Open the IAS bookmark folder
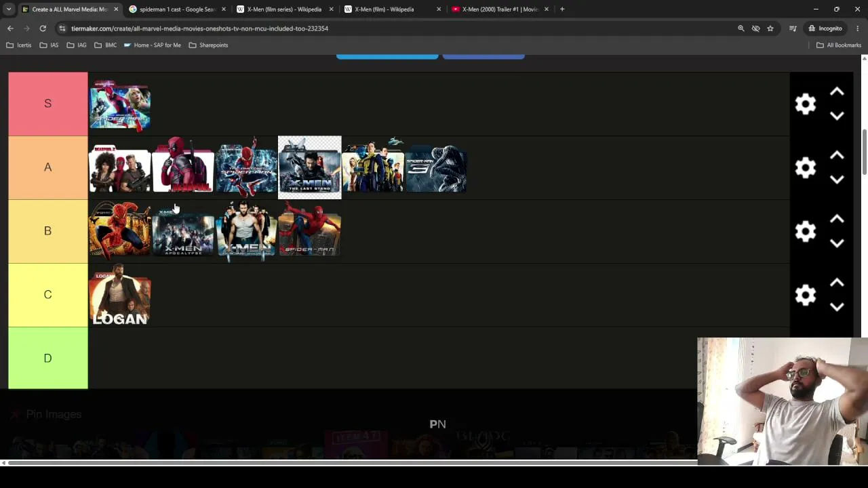 click(50, 45)
